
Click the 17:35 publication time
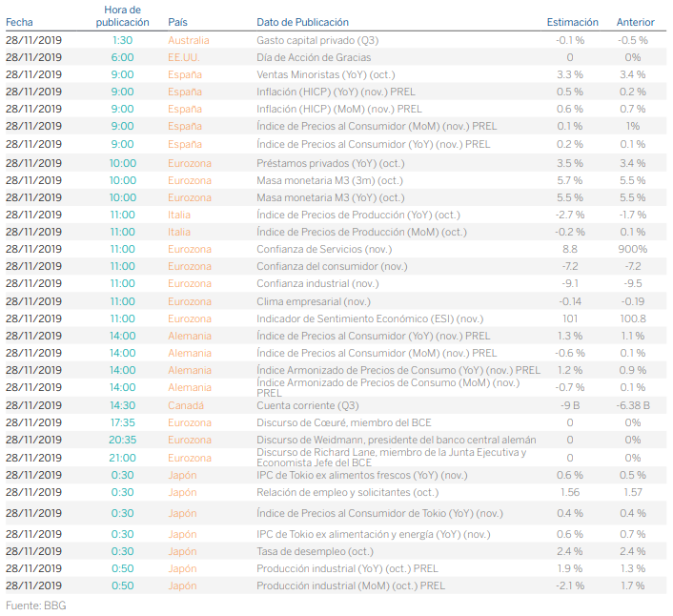122,422
